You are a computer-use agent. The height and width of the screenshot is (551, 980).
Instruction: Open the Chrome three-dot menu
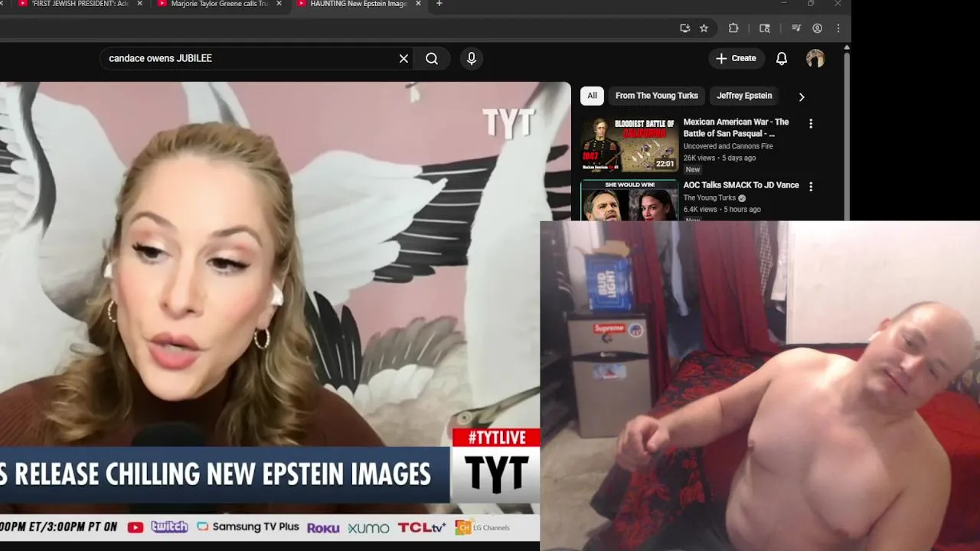[x=838, y=28]
